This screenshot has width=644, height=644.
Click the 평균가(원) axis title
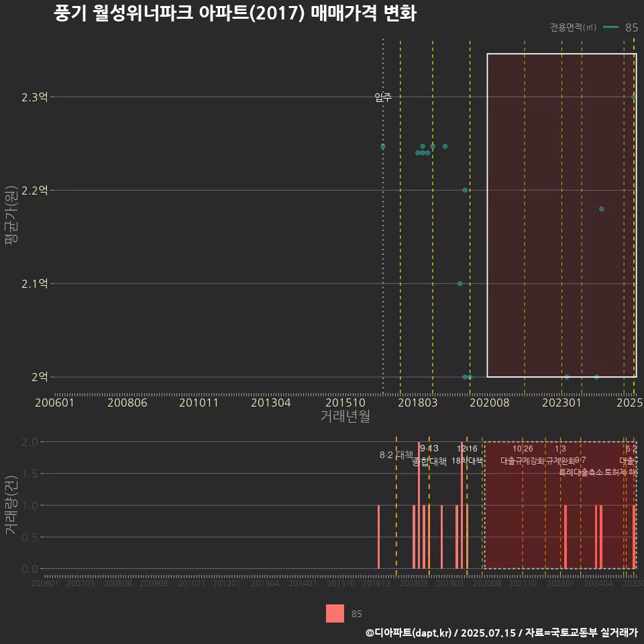click(11, 215)
